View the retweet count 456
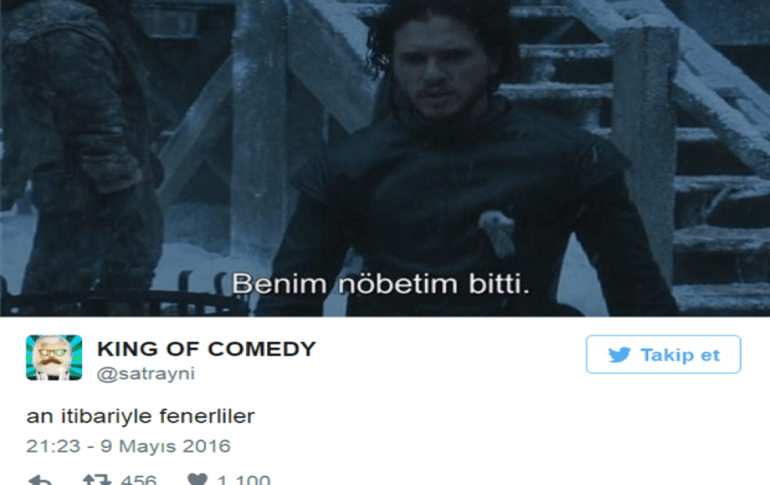 tap(138, 480)
